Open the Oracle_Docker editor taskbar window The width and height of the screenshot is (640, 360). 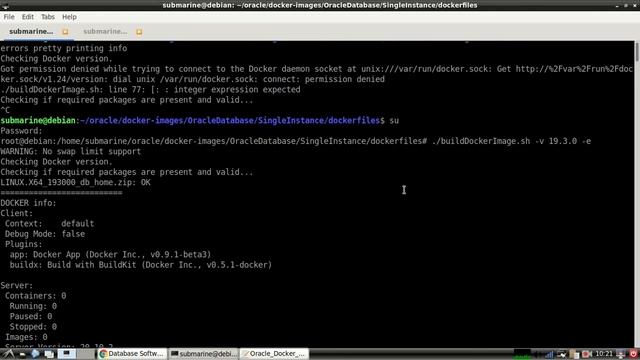pyautogui.click(x=274, y=353)
